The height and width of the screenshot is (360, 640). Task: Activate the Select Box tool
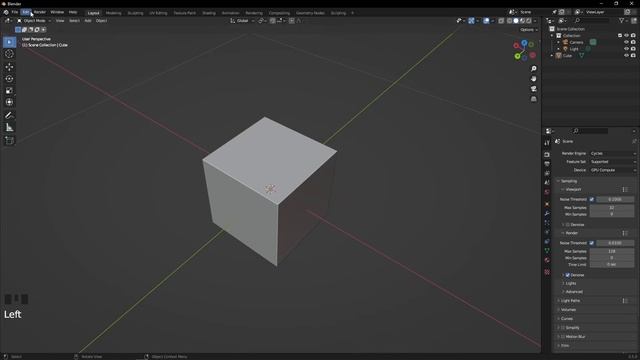click(9, 42)
